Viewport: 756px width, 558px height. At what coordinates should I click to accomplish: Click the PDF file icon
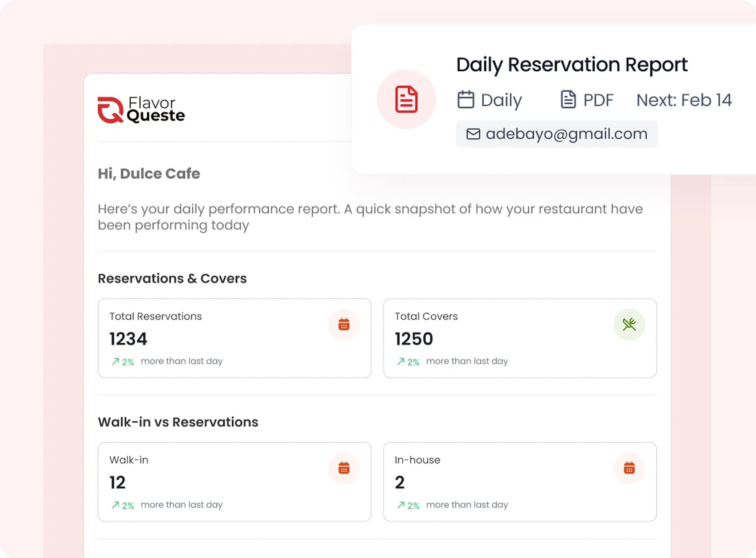click(x=568, y=100)
